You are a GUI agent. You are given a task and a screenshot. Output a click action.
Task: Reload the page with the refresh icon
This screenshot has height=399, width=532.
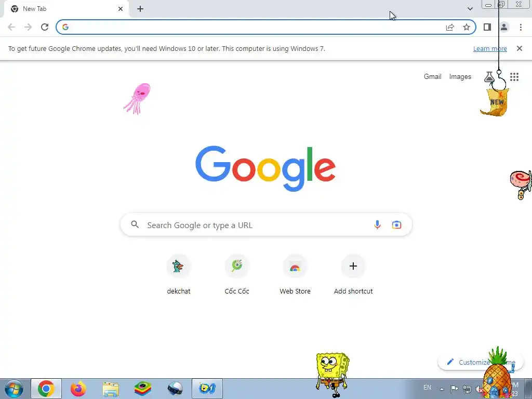[45, 27]
